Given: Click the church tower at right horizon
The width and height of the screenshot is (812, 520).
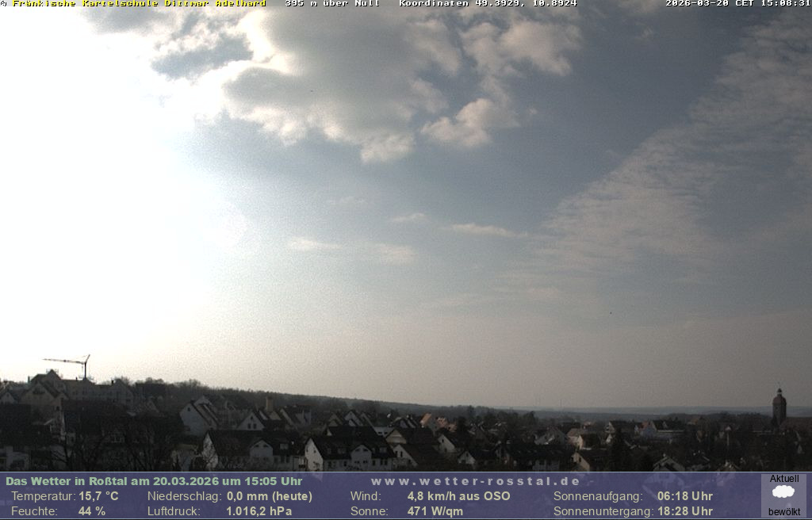Looking at the screenshot, I should click(779, 407).
